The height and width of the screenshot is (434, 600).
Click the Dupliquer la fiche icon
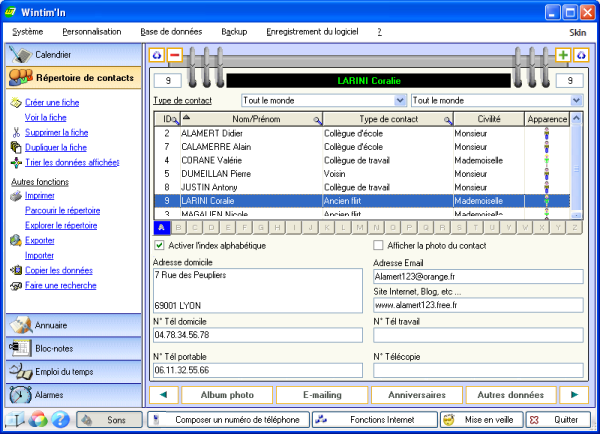tap(16, 147)
